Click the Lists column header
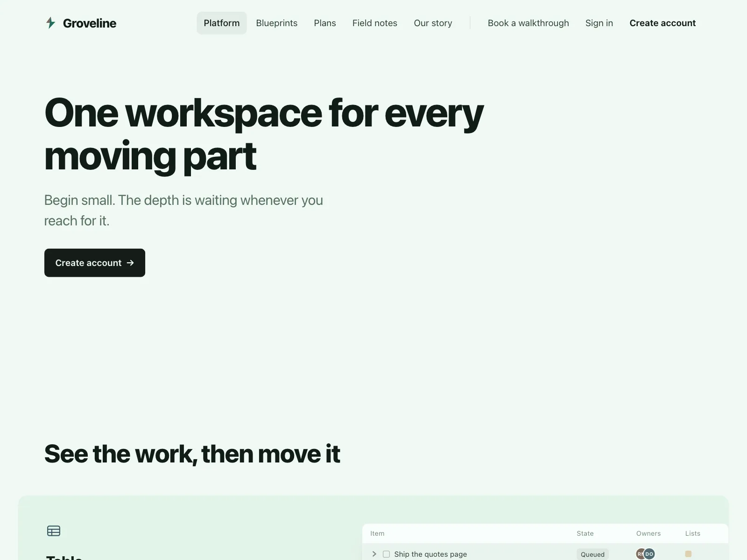This screenshot has width=747, height=560. click(x=693, y=533)
